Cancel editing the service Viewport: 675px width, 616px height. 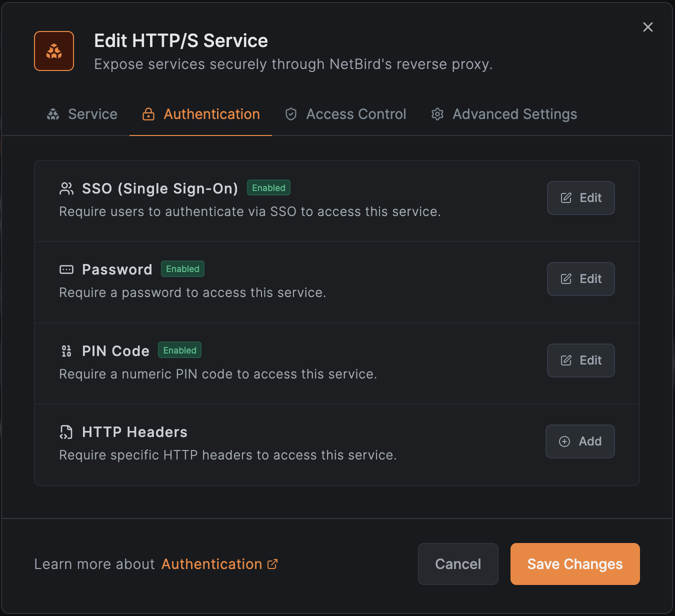coord(458,564)
